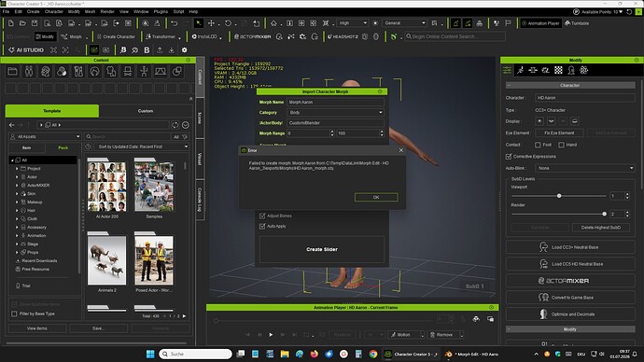Select the head profile icon in Modify
The height and width of the screenshot is (362, 644).
(x=571, y=70)
